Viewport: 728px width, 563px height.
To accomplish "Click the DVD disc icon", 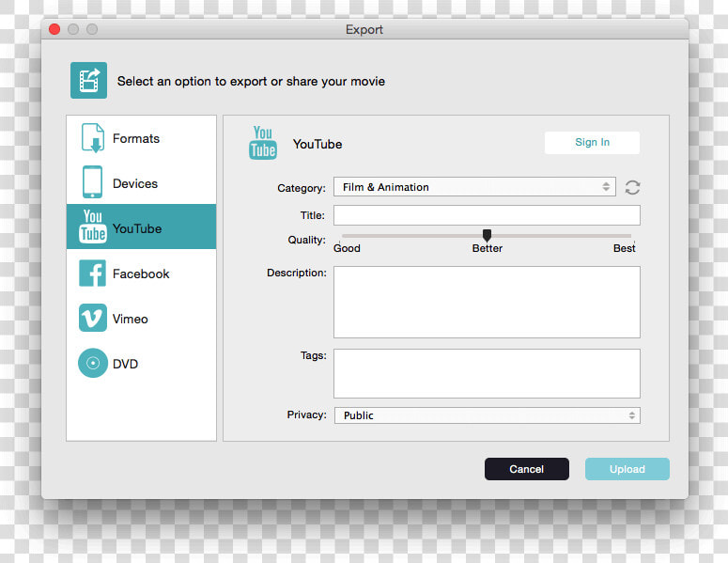I will click(93, 363).
